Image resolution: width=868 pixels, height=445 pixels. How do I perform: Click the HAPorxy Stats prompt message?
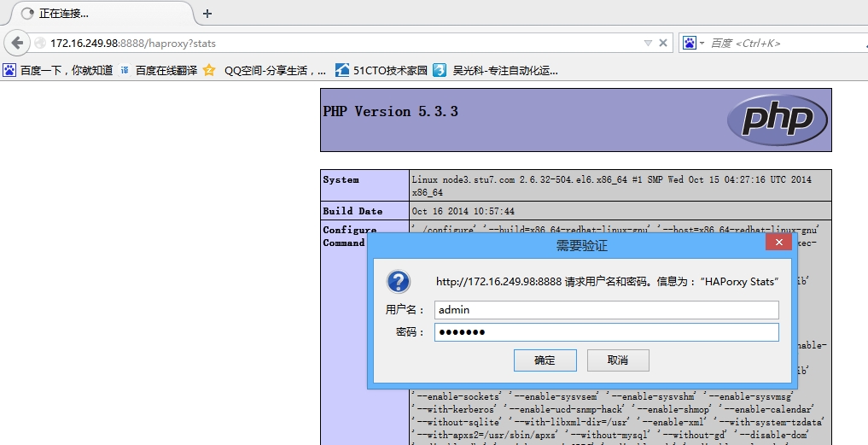pyautogui.click(x=608, y=282)
